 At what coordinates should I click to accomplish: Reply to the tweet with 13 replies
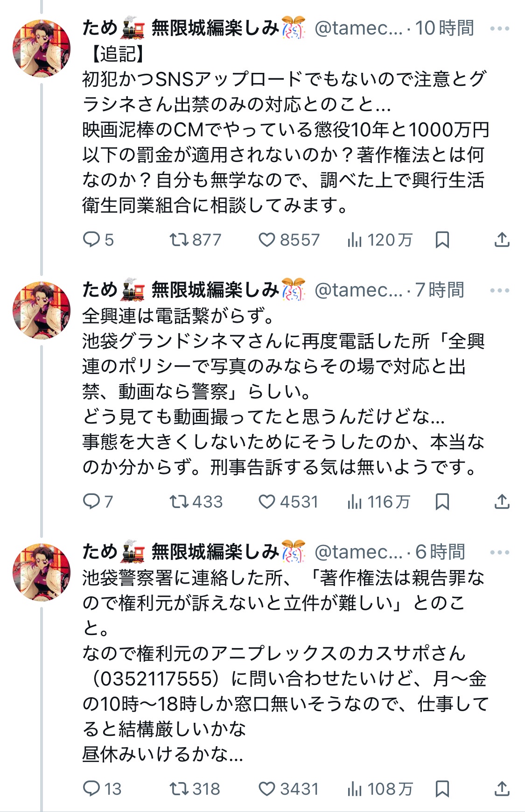(x=91, y=789)
